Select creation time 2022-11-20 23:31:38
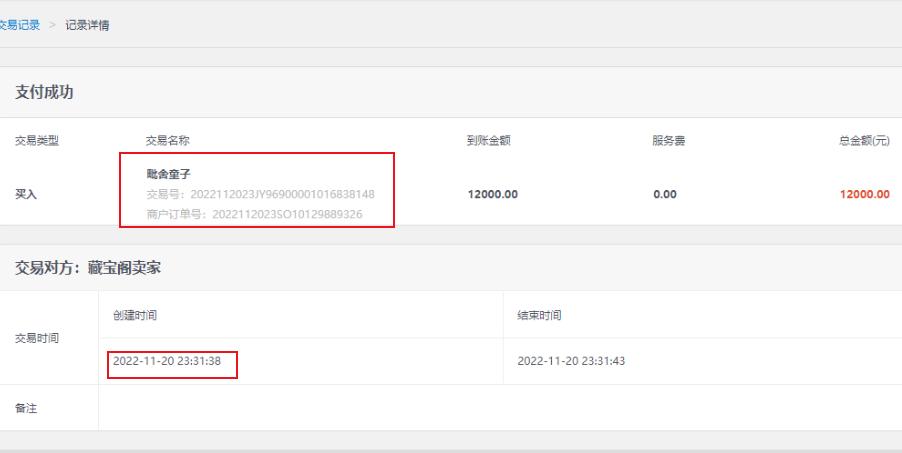The height and width of the screenshot is (453, 902). 167,361
